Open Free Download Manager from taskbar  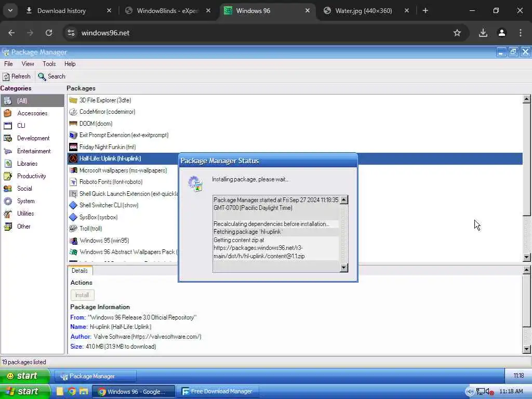coord(218,392)
